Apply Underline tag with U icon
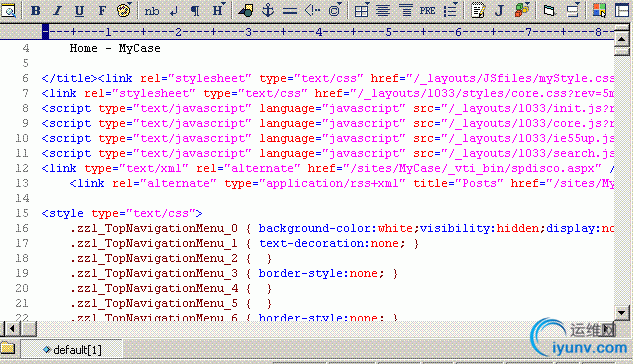 (x=79, y=10)
